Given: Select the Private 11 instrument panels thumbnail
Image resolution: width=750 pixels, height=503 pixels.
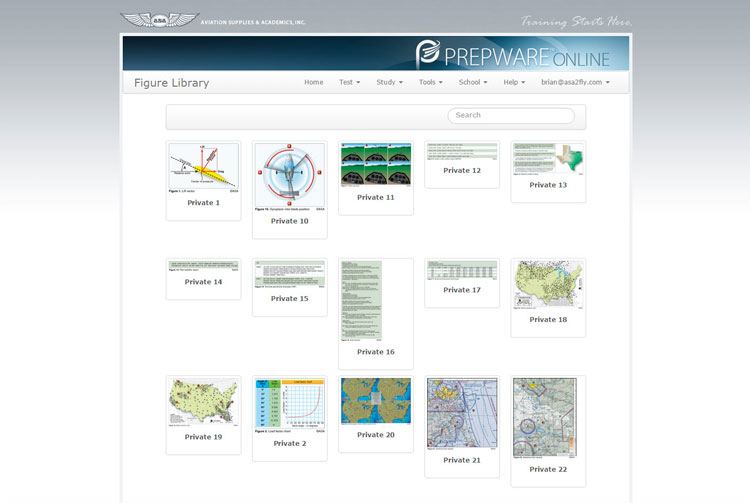Looking at the screenshot, I should [375, 164].
